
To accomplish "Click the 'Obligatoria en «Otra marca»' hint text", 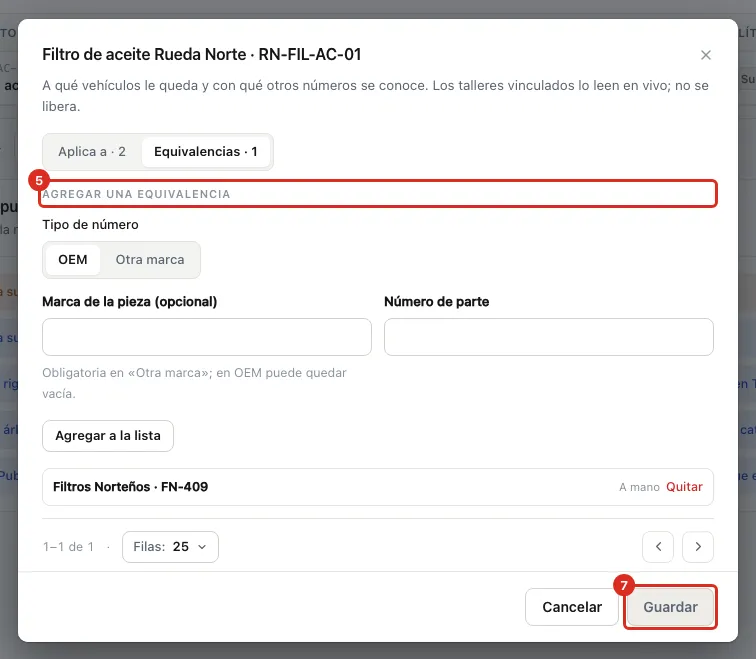I will [x=194, y=383].
